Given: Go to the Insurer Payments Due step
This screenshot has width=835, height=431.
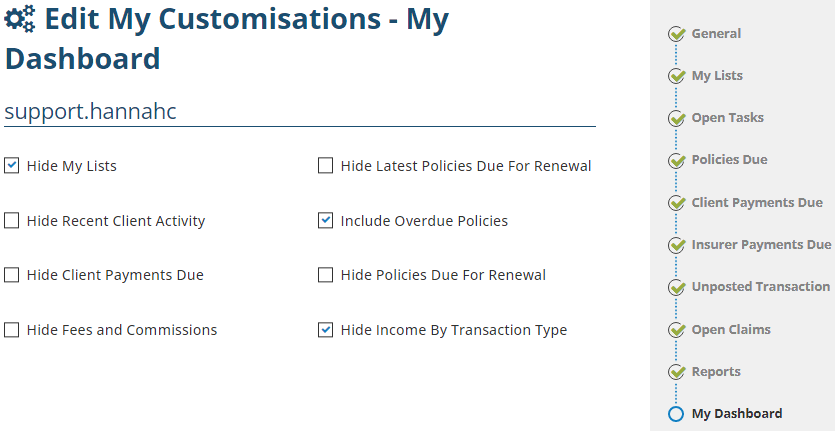Looking at the screenshot, I should pos(761,245).
